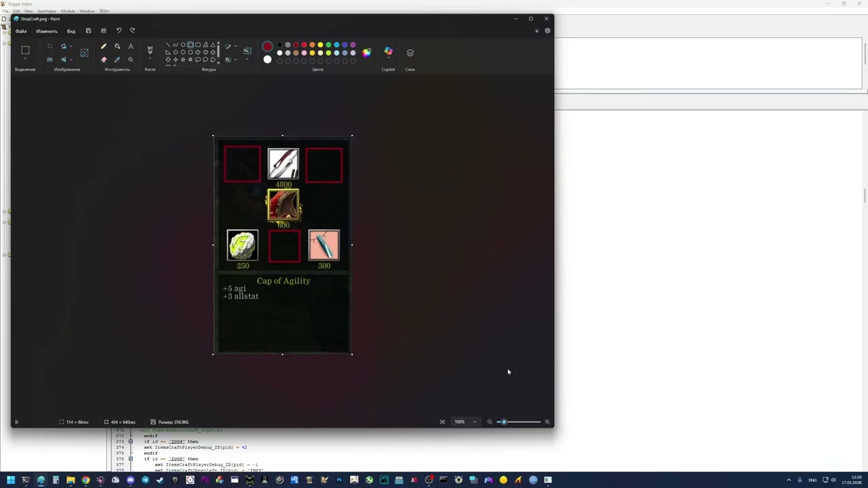The height and width of the screenshot is (488, 868).
Task: Open the Файл menu in Paint
Action: (21, 30)
